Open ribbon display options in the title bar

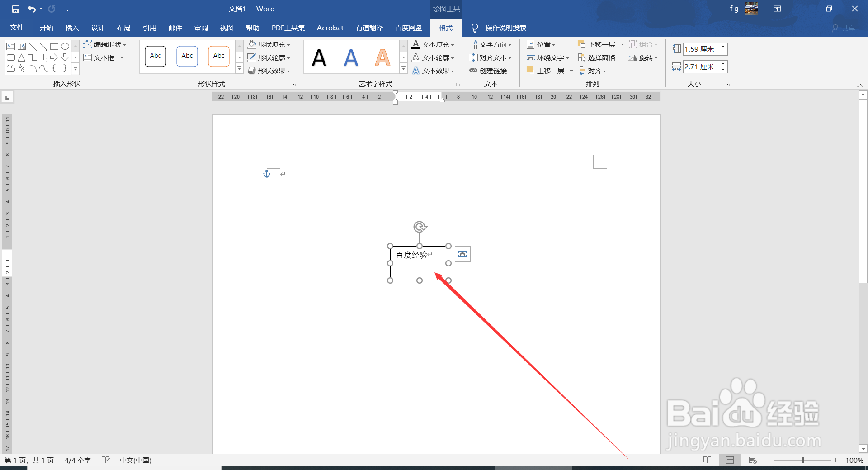point(778,9)
